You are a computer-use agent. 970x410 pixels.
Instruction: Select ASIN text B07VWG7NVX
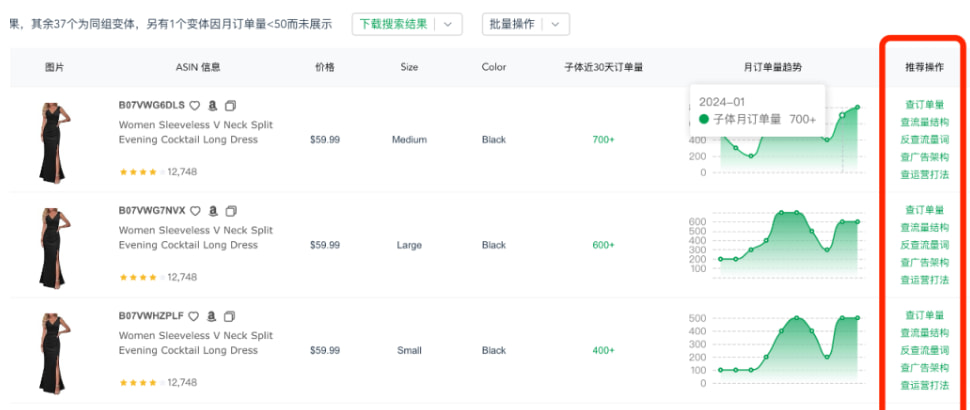coord(152,210)
